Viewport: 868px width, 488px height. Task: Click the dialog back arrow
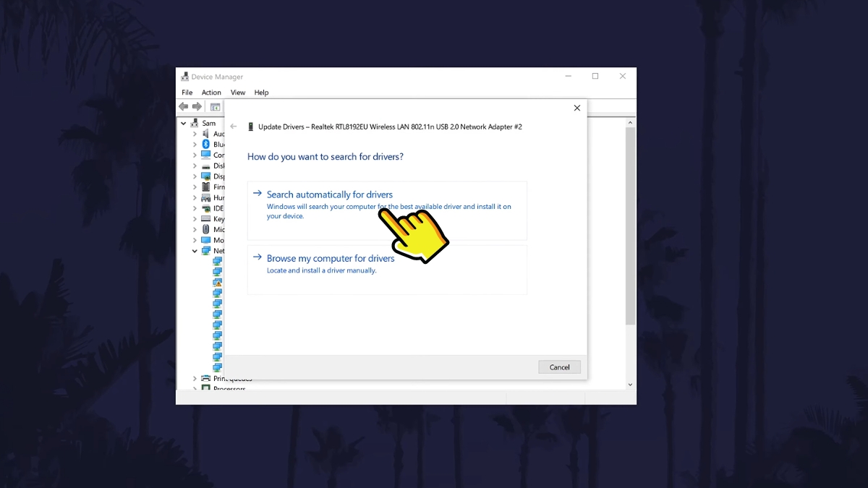[x=234, y=127]
